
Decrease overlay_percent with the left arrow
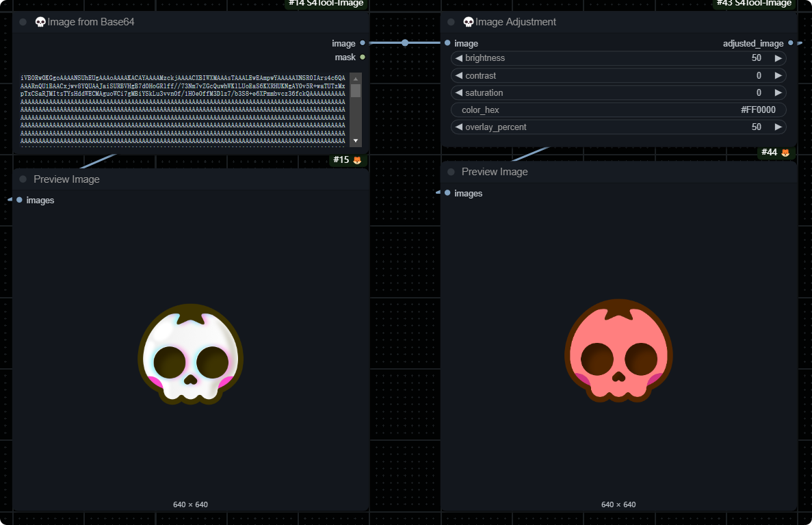pos(459,127)
